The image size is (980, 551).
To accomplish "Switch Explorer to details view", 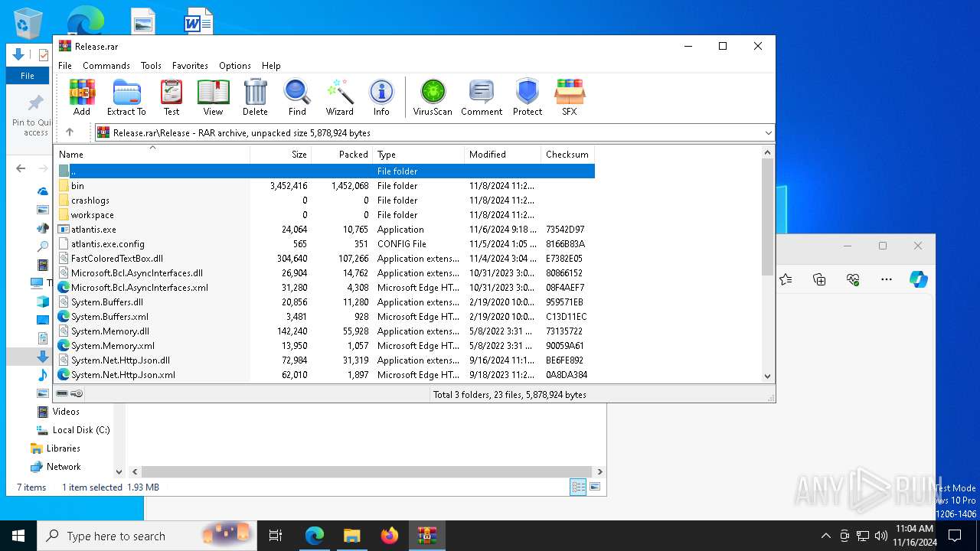I will [578, 487].
